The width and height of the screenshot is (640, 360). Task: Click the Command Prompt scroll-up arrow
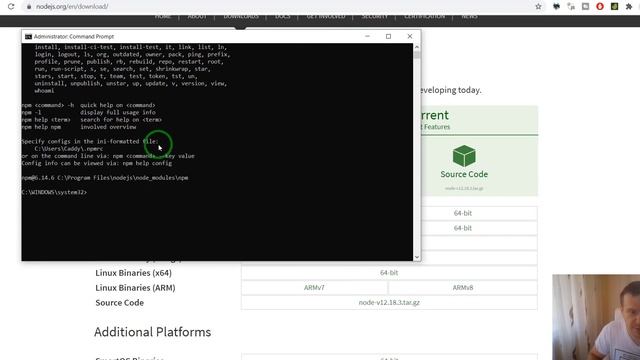[x=417, y=47]
